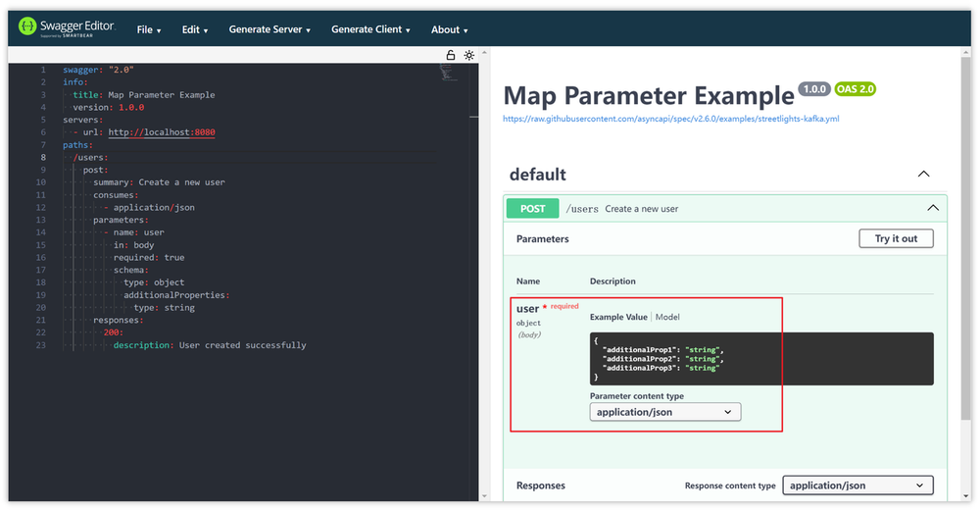Image resolution: width=980 pixels, height=510 pixels.
Task: Open the Parameter content type dropdown
Action: click(665, 412)
